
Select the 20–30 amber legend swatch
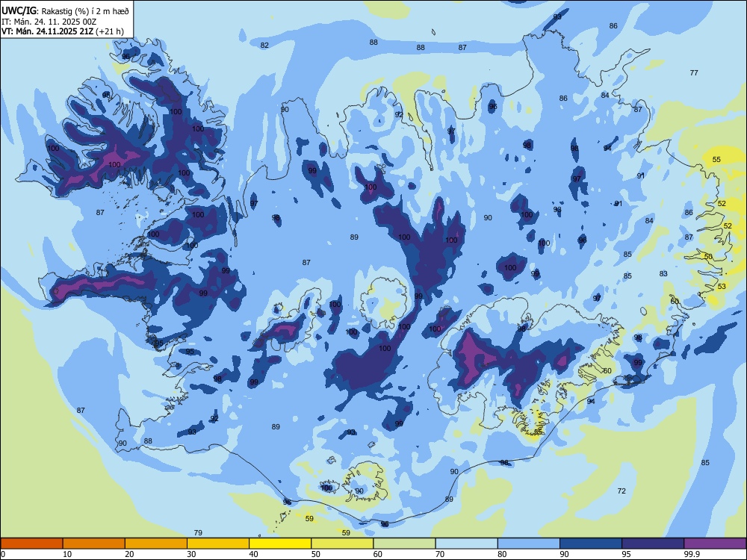tap(156, 544)
